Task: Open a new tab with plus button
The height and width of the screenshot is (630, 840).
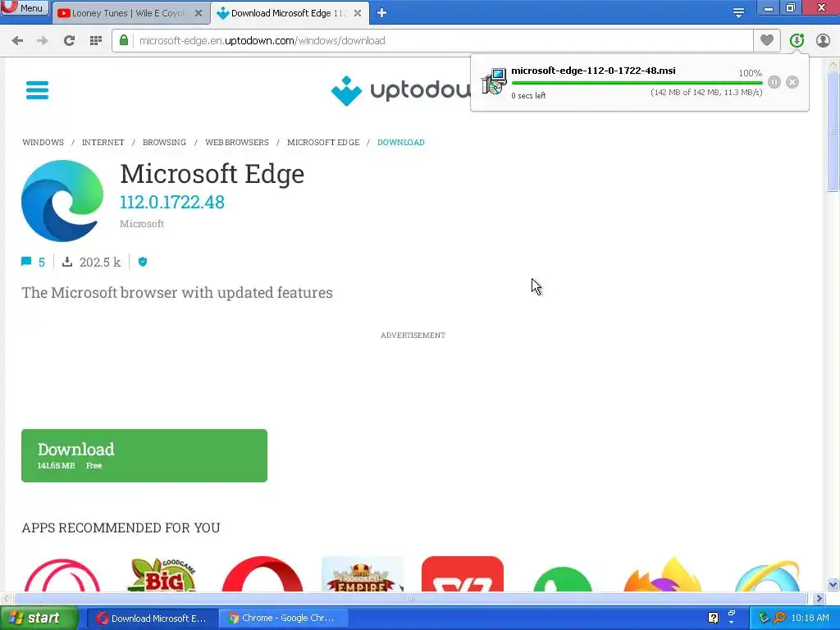Action: tap(381, 13)
